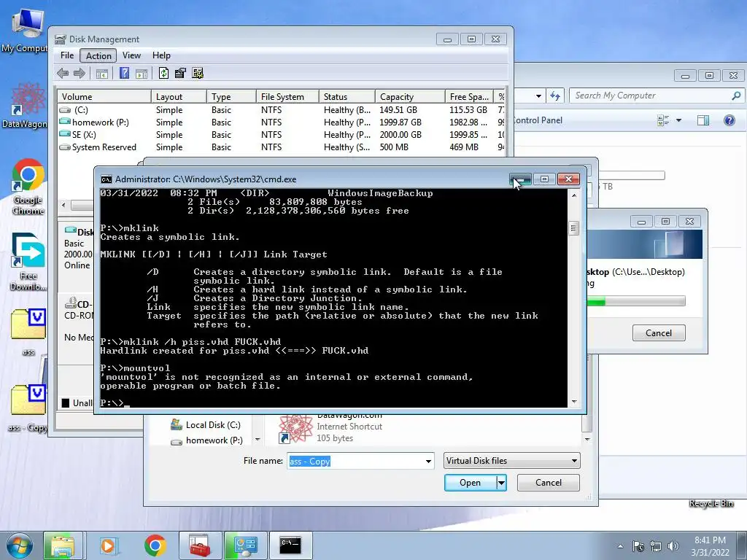The image size is (747, 560).
Task: Click the cmd window vertical scrollbar thumb
Action: pos(573,228)
